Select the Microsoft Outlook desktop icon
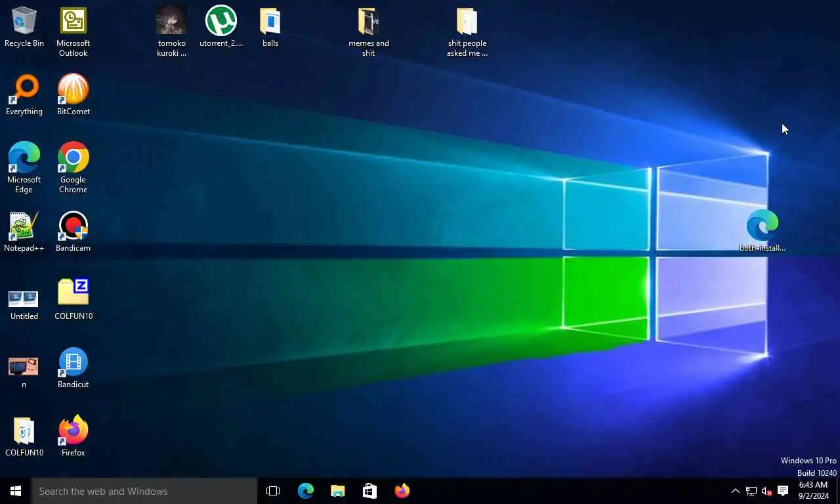This screenshot has width=840, height=504. tap(73, 31)
